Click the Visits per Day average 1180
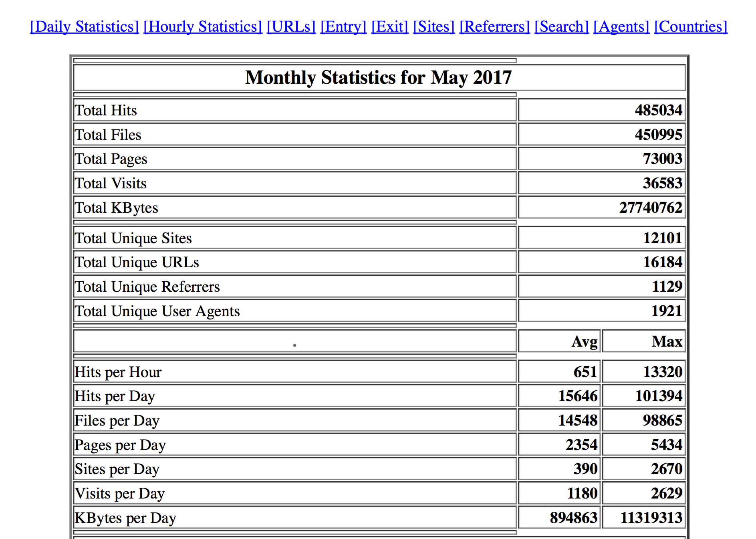 [582, 493]
